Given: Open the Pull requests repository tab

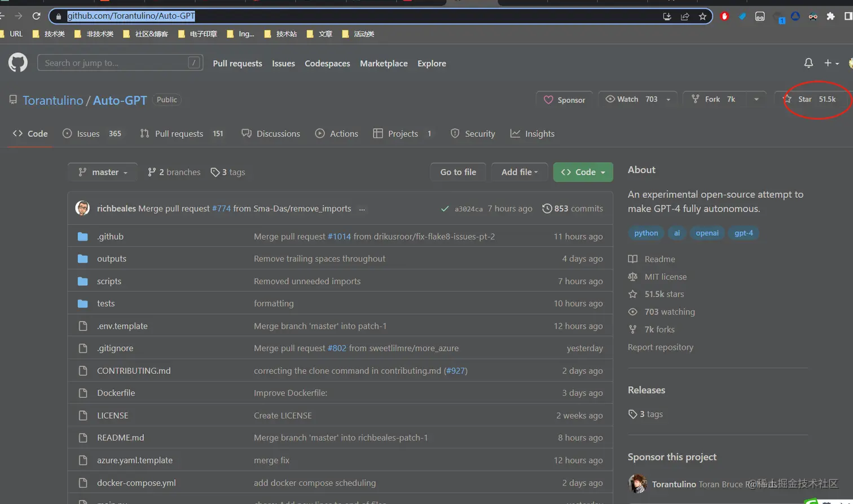Looking at the screenshot, I should point(182,134).
